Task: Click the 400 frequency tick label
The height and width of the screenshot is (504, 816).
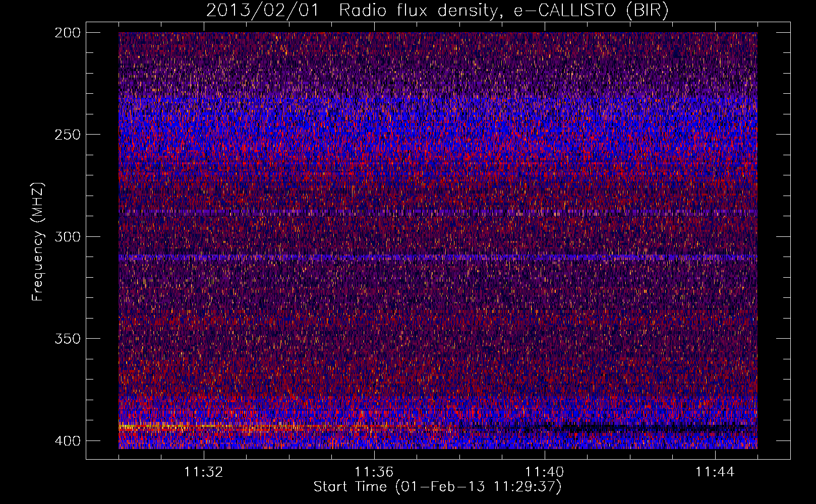Action: coord(67,441)
